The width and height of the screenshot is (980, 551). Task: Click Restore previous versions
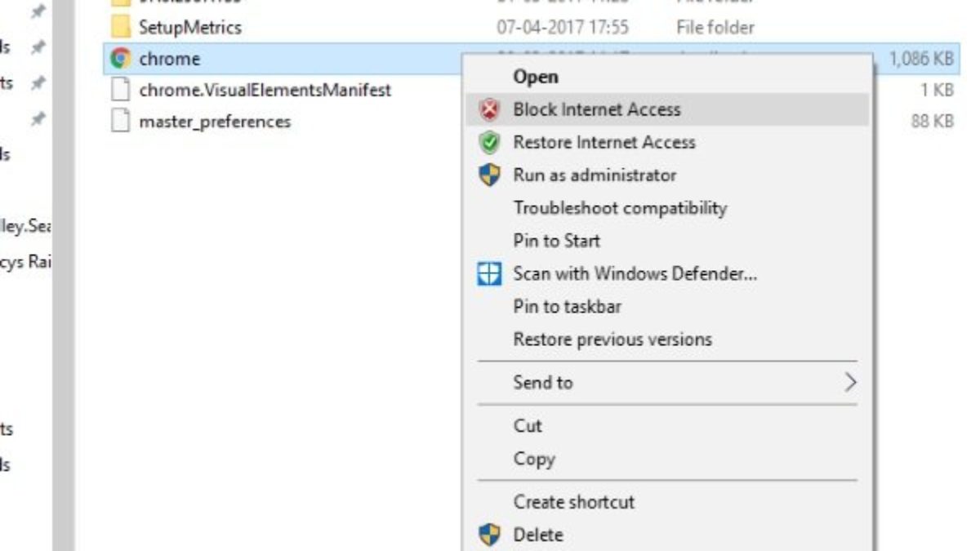pyautogui.click(x=612, y=340)
